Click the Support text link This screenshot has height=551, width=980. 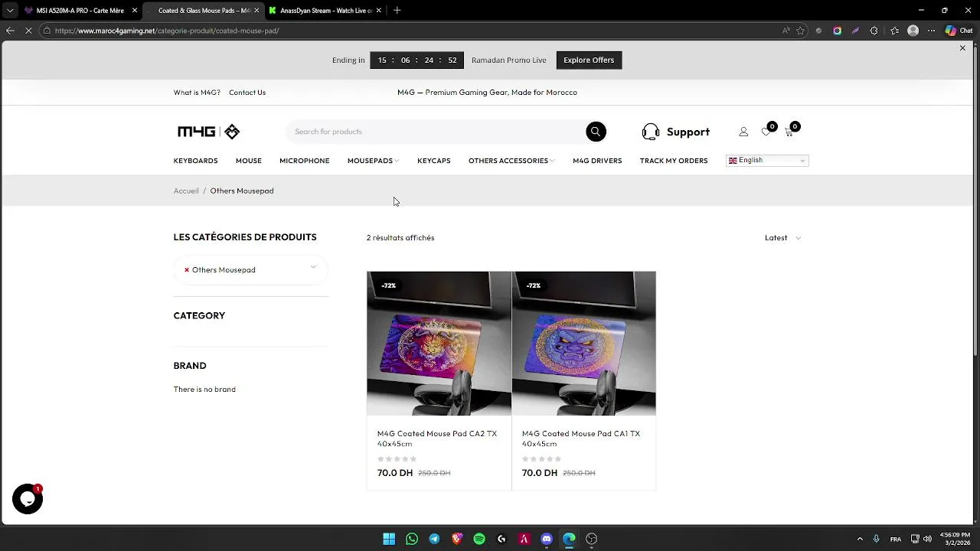tap(688, 132)
